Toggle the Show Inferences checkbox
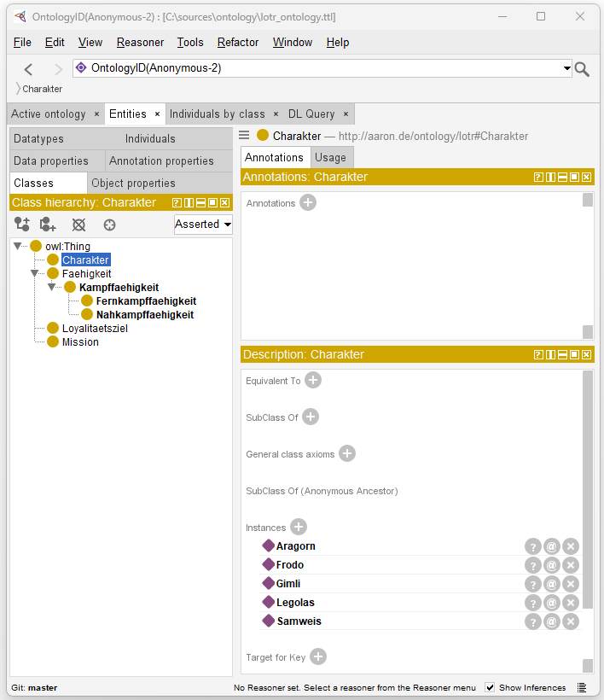The width and height of the screenshot is (604, 700). (x=490, y=687)
